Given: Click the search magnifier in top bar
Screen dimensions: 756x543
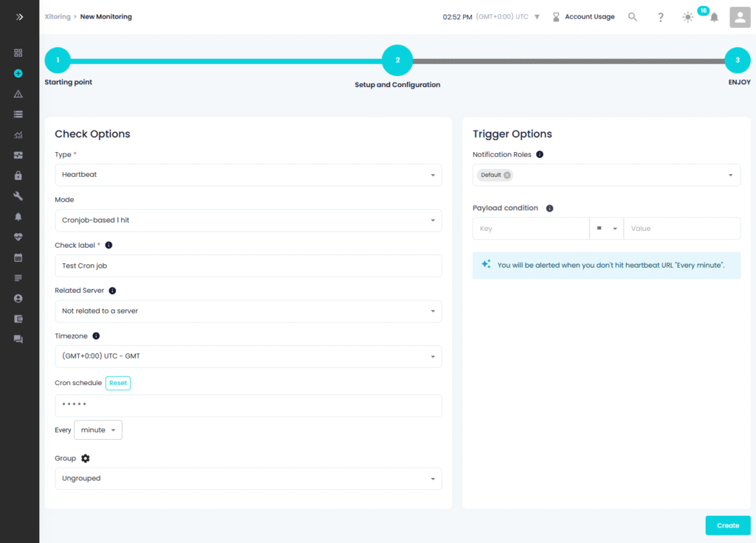Looking at the screenshot, I should pyautogui.click(x=633, y=17).
